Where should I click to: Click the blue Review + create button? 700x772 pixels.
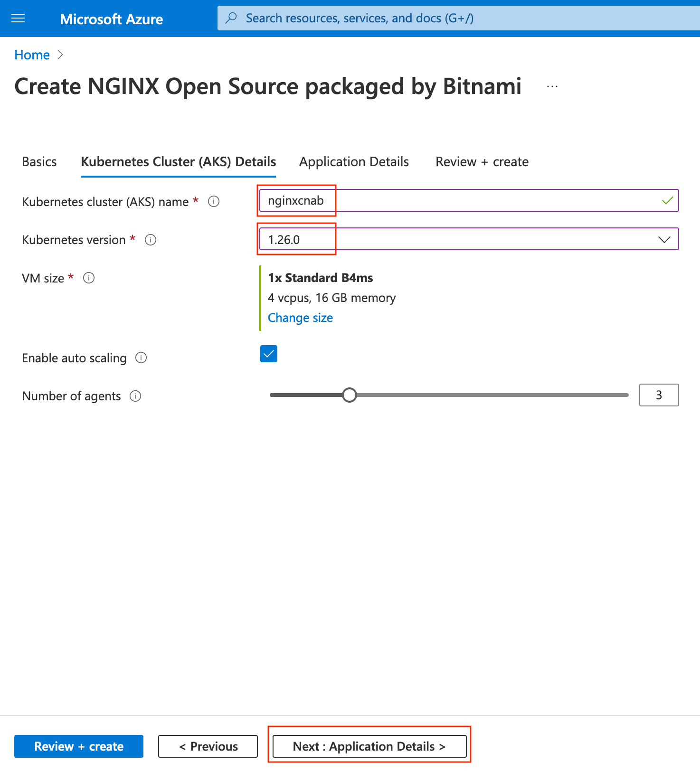click(x=79, y=746)
